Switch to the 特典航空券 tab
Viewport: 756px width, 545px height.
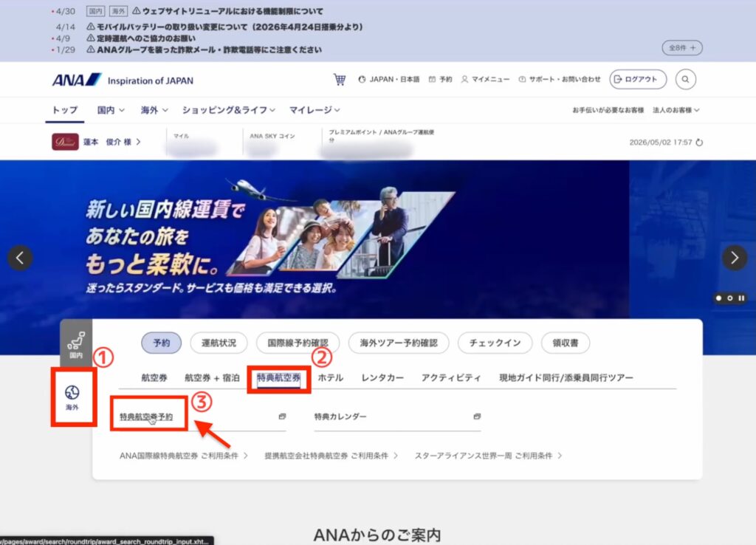tap(278, 377)
